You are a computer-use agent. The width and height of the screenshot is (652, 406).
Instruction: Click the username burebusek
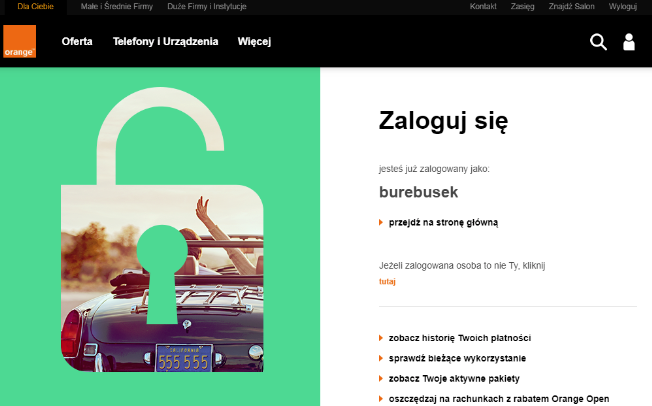[418, 192]
